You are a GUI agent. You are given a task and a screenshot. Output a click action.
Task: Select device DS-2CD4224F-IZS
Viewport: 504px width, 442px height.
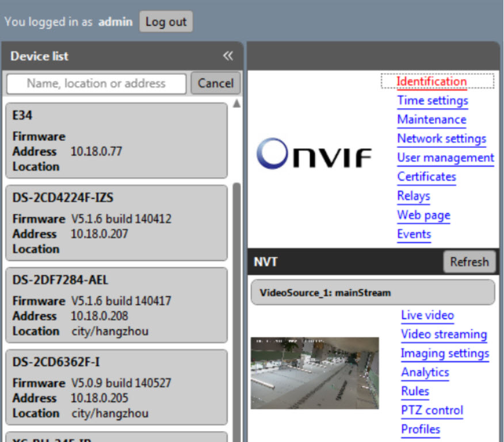click(x=116, y=223)
